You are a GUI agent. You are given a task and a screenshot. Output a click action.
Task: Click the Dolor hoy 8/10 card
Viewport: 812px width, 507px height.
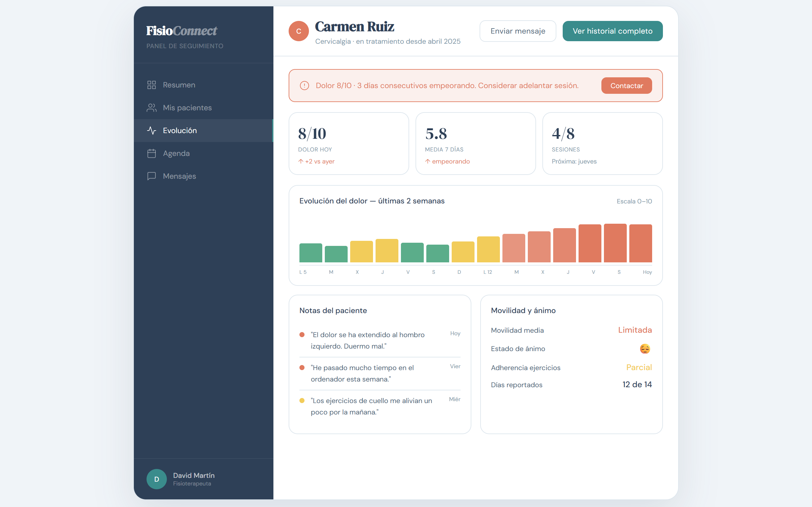[x=349, y=144]
